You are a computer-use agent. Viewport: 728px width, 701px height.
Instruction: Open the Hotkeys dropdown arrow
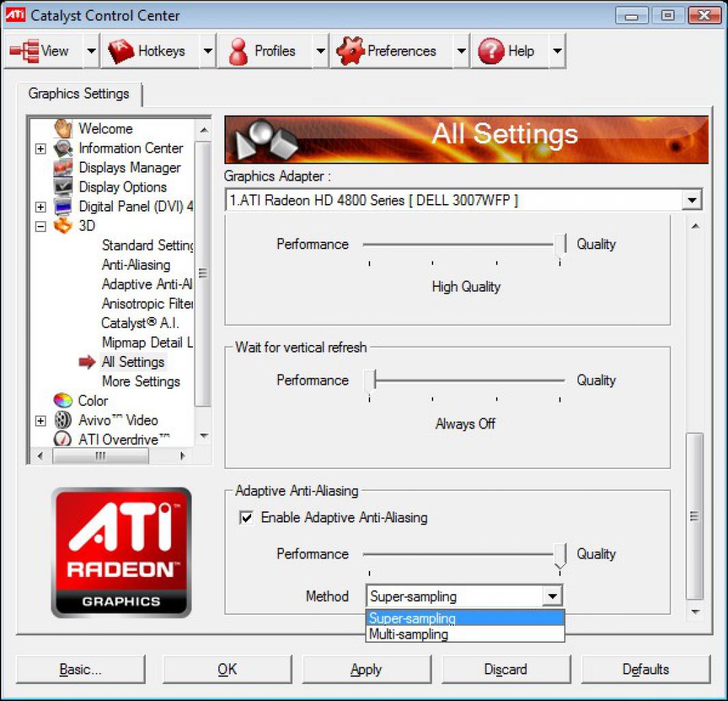click(208, 51)
